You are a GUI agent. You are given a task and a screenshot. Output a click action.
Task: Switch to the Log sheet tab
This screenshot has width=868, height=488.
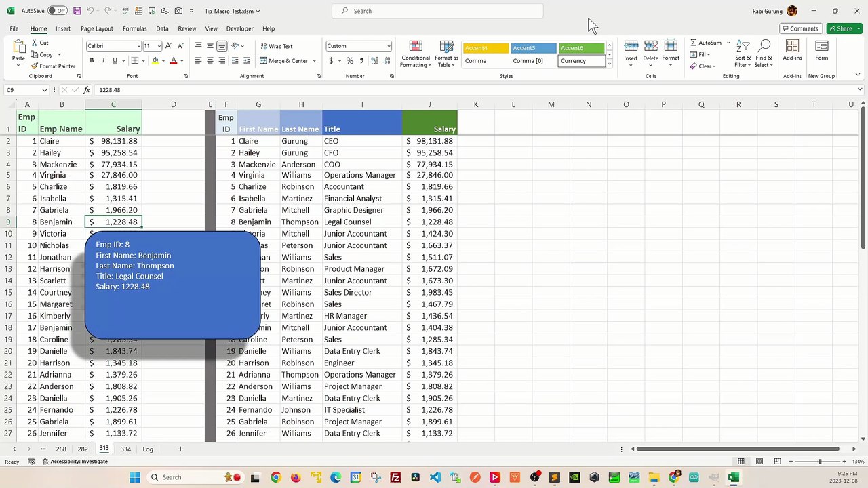pos(148,449)
